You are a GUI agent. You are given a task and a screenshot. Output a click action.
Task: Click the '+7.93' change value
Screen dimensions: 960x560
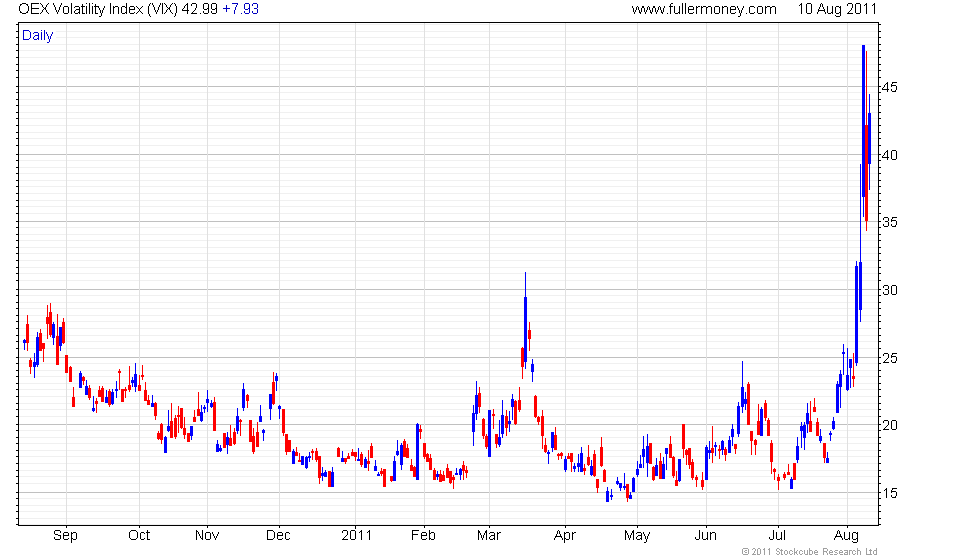[x=240, y=9]
